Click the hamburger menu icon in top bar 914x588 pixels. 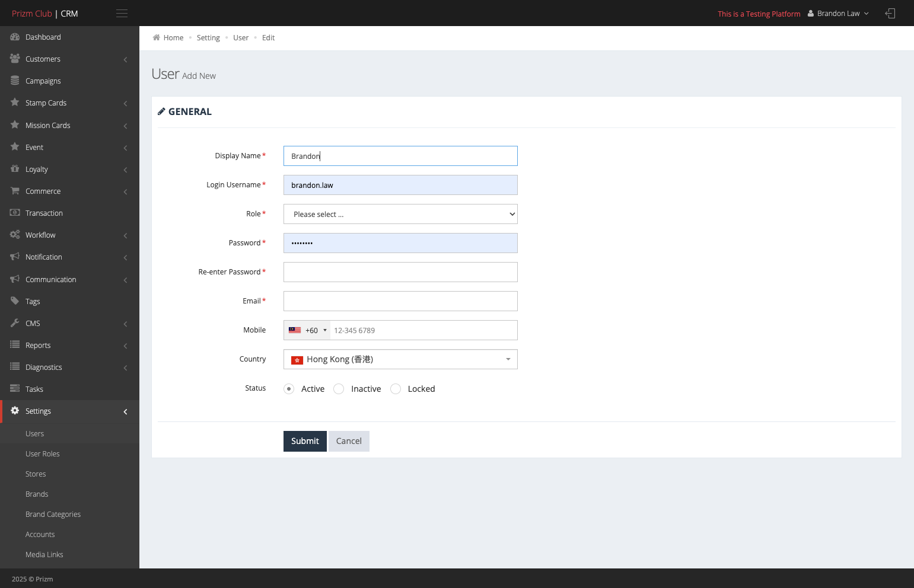(122, 13)
